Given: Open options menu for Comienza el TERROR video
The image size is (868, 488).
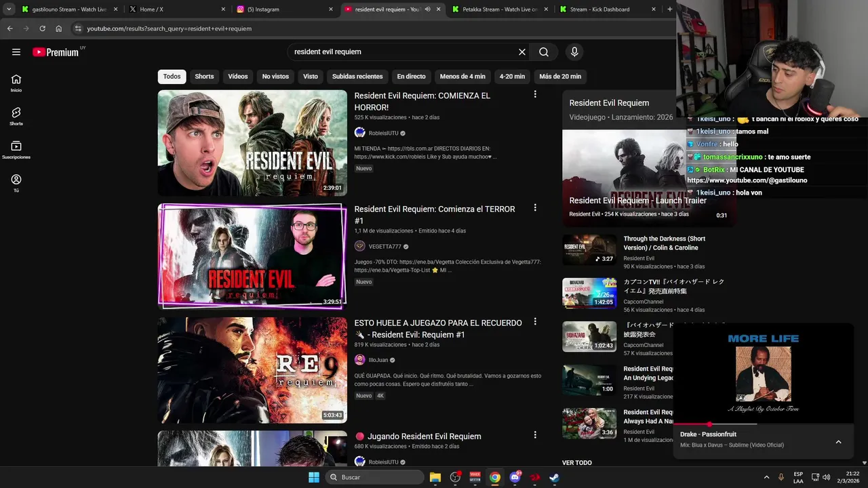Looking at the screenshot, I should 535,208.
